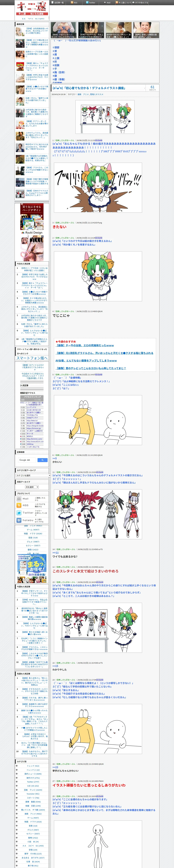This screenshot has width=174, height=868.
Task: Open チー牛の女版 recommended link
Action: pos(85,345)
